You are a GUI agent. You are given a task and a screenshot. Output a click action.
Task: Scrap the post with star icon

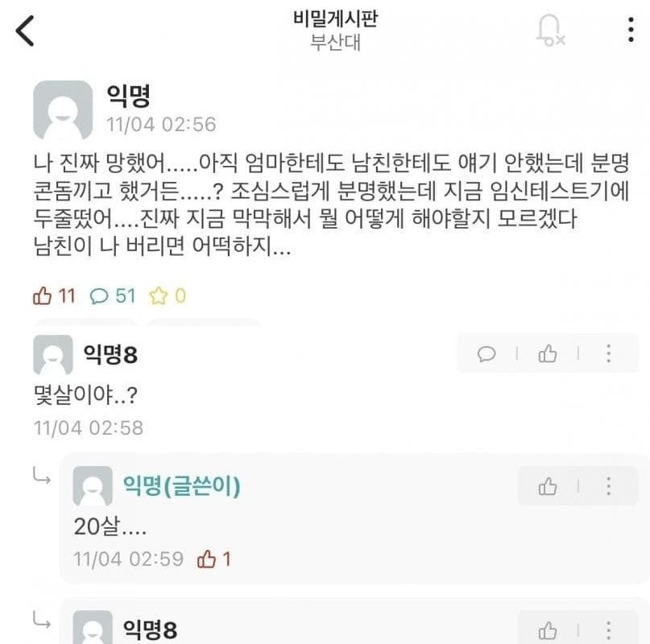coord(158,296)
